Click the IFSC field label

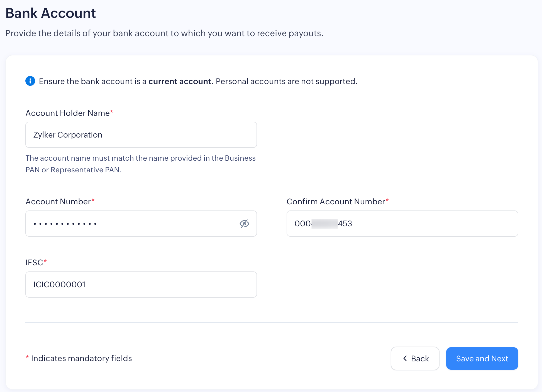click(34, 263)
